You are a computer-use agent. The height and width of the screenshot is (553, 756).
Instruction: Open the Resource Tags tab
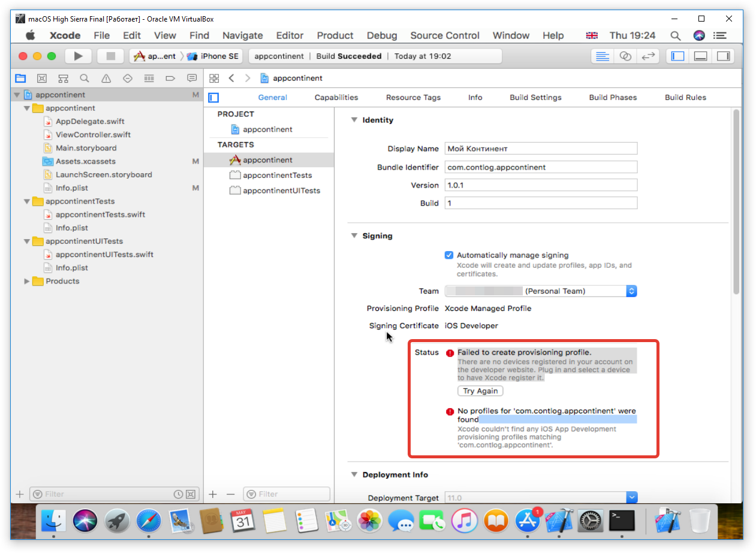click(x=413, y=98)
